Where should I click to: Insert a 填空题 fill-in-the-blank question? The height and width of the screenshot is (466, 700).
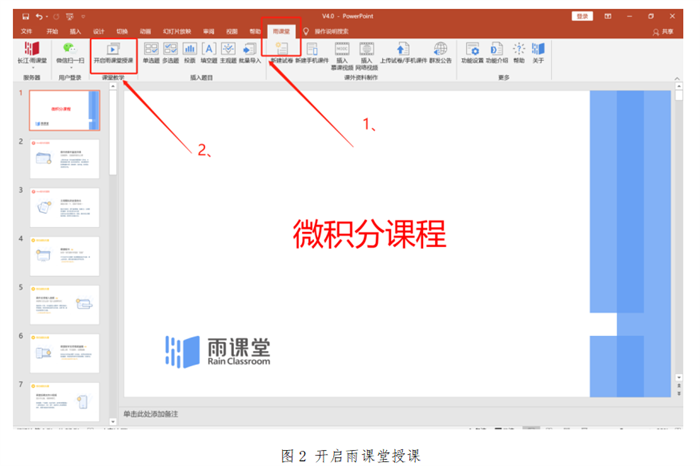(209, 53)
